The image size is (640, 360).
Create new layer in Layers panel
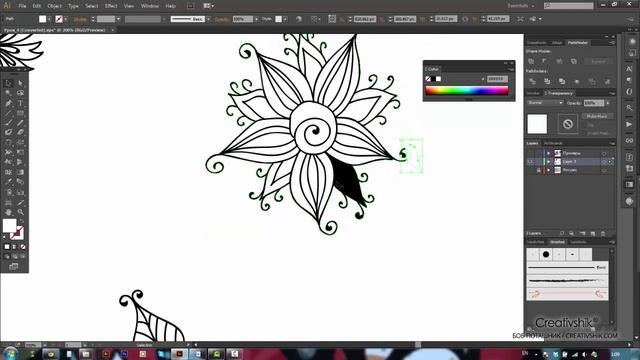593,233
